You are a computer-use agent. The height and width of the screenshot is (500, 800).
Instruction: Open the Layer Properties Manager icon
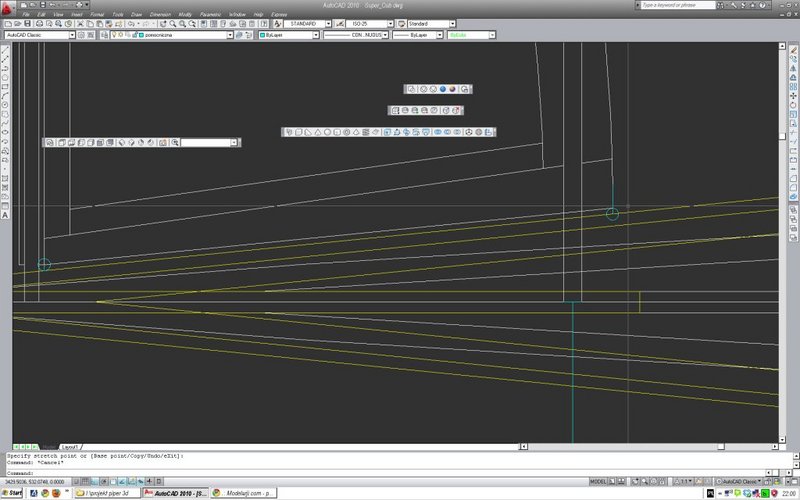[x=104, y=35]
